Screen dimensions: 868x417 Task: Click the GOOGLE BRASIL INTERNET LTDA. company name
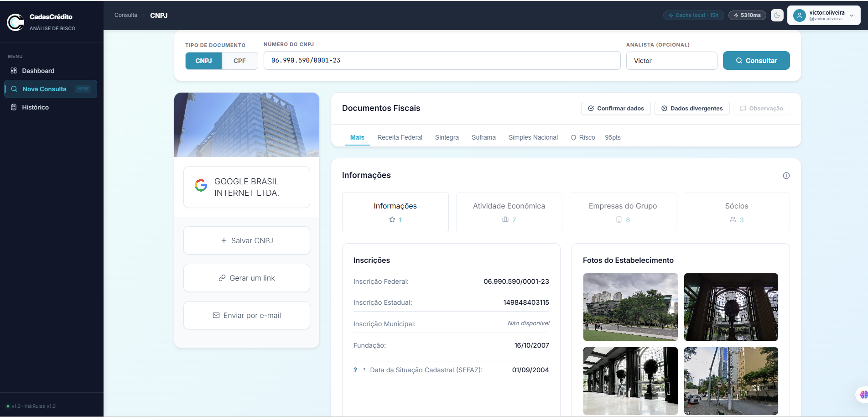pyautogui.click(x=247, y=187)
